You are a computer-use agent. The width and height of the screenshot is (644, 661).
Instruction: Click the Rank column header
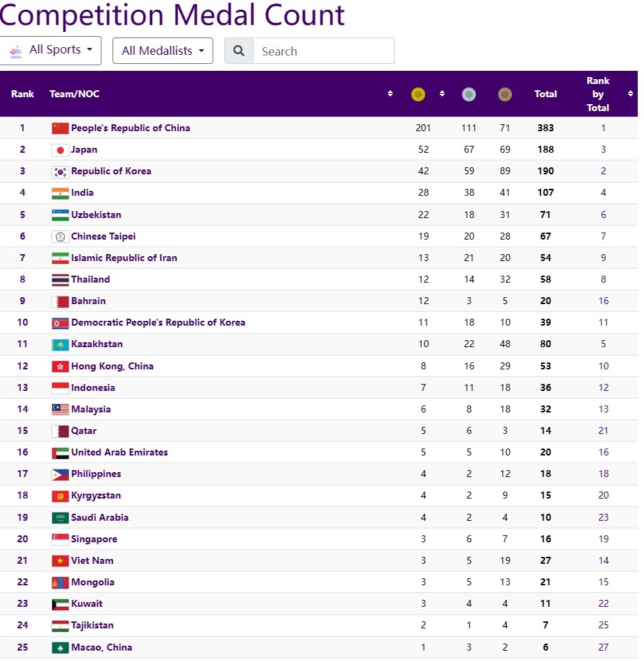click(x=22, y=94)
